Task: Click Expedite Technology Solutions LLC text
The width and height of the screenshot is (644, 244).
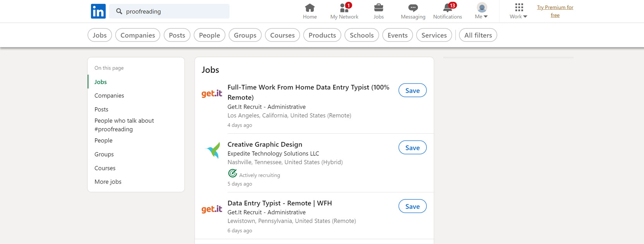Action: tap(273, 154)
